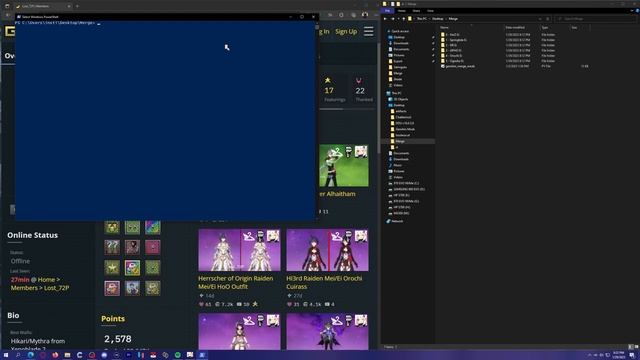The width and height of the screenshot is (640, 360).
Task: Click the Forward arrow in File Explorer
Action: [x=392, y=19]
